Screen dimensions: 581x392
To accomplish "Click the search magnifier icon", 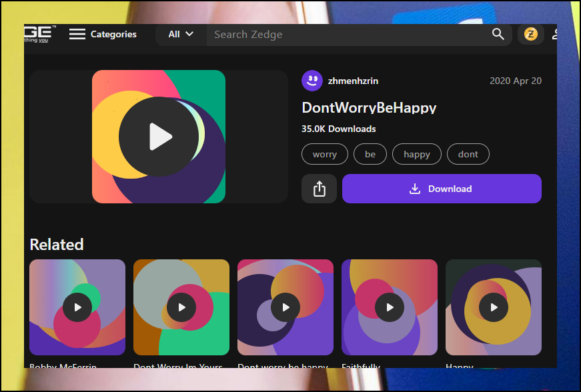I will point(498,34).
